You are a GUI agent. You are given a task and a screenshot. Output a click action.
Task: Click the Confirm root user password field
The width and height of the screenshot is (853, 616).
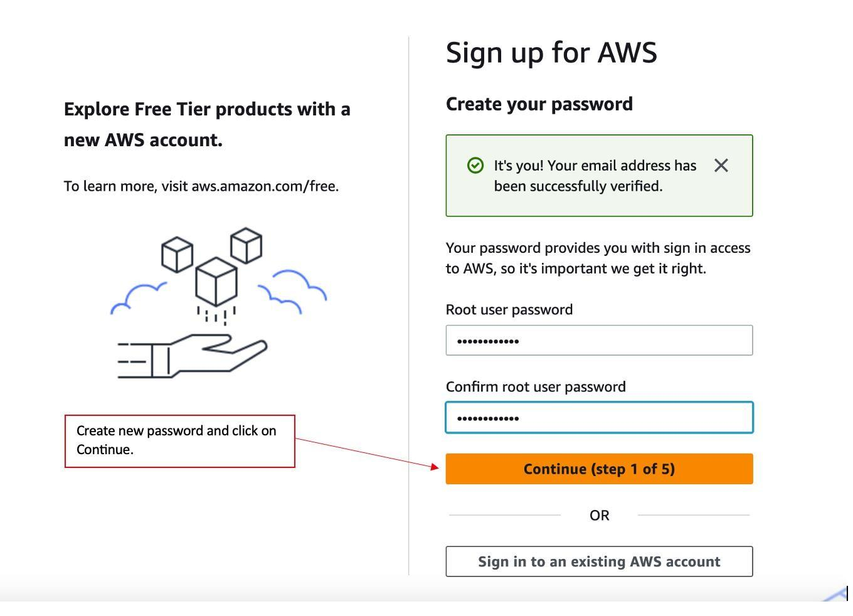(599, 417)
